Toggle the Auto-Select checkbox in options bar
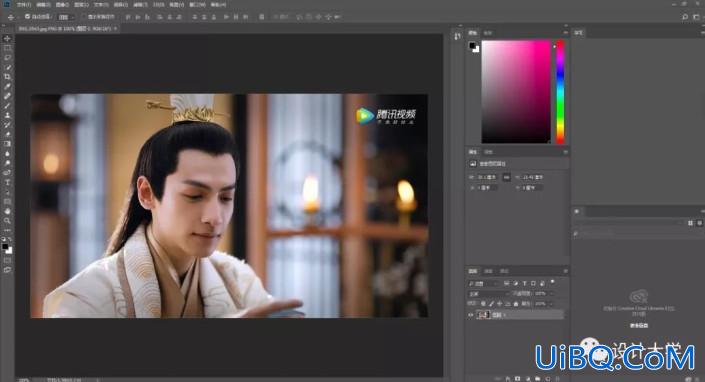Viewport: 705px width, 382px height. (27, 17)
